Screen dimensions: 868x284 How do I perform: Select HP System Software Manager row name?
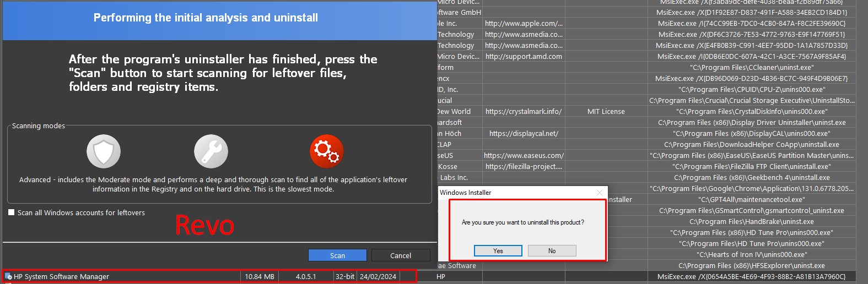(x=61, y=276)
